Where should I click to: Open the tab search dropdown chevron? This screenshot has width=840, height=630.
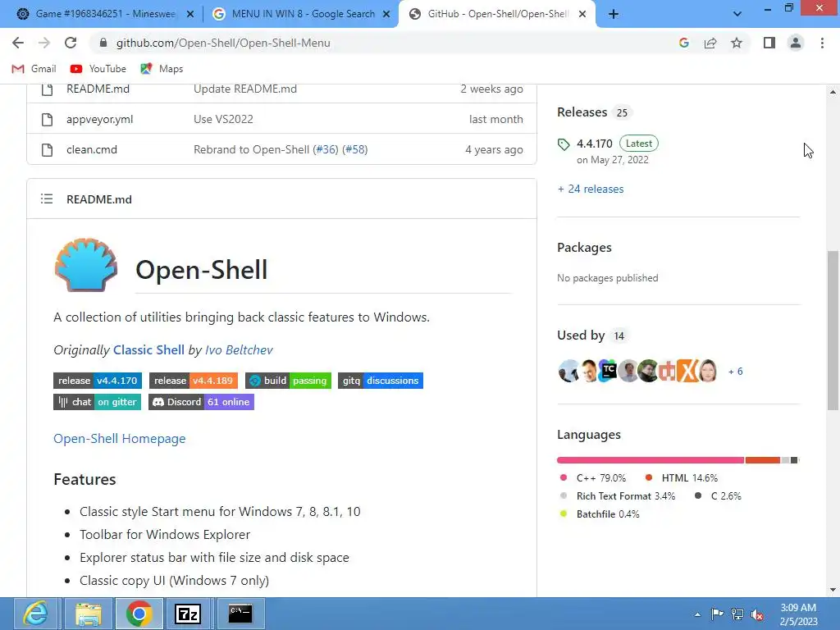coord(737,14)
